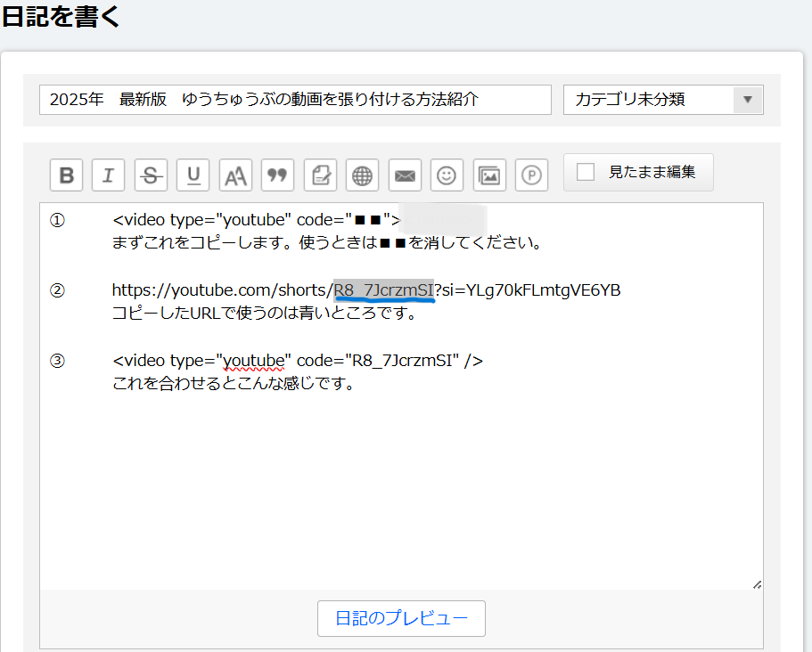Apply strikethrough with the S icon
This screenshot has width=812, height=652.
pyautogui.click(x=151, y=175)
